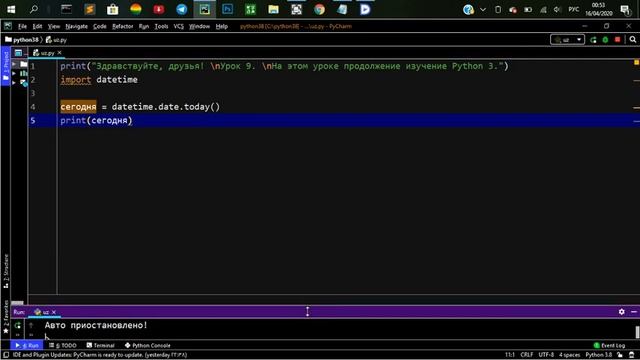This screenshot has width=640, height=360.
Task: Open the VCS menu
Action: point(178,26)
